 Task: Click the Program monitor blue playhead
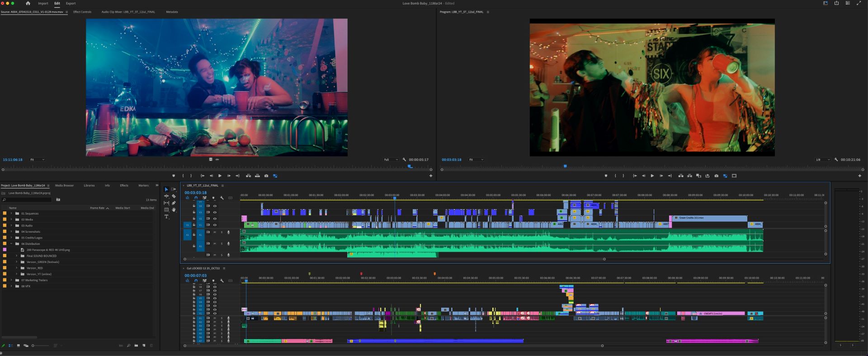tap(565, 166)
